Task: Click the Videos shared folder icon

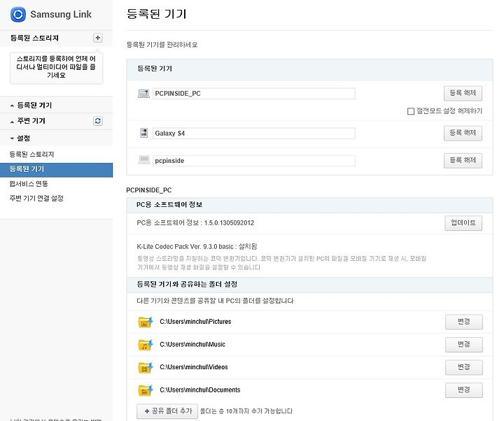Action: [x=146, y=367]
